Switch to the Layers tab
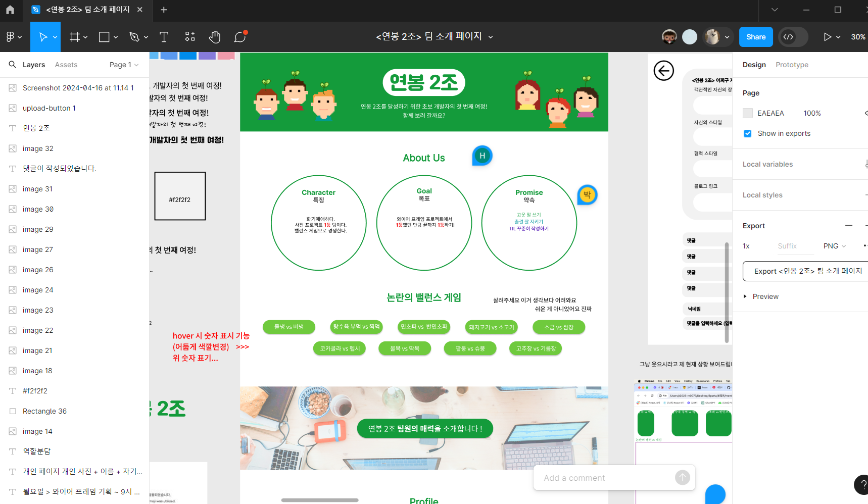The height and width of the screenshot is (504, 868). coord(34,65)
